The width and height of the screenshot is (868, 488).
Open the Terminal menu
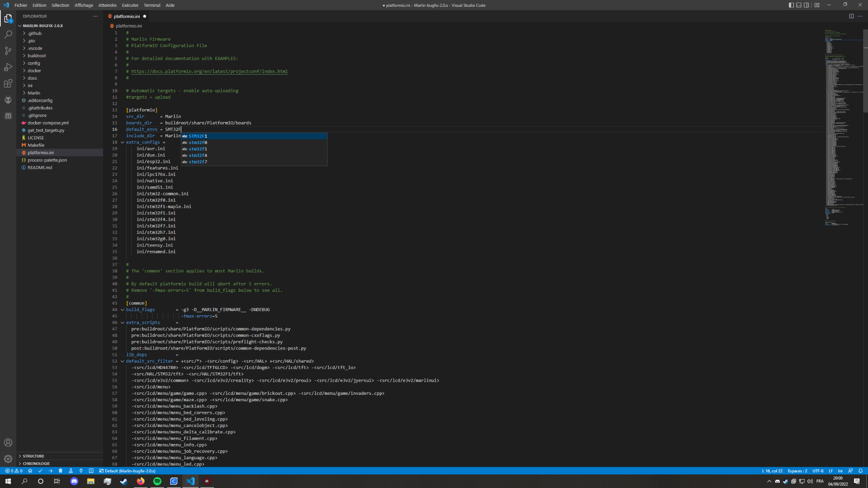152,5
